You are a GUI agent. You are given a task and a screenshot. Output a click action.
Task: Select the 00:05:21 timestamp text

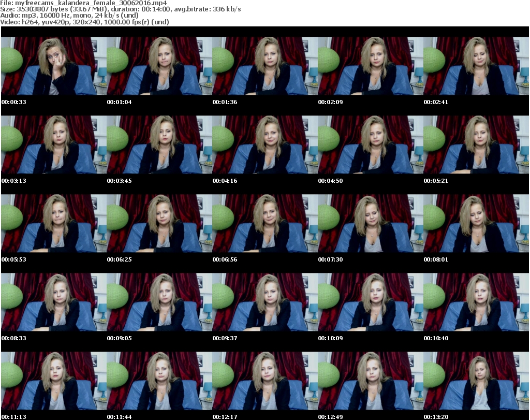pos(436,181)
